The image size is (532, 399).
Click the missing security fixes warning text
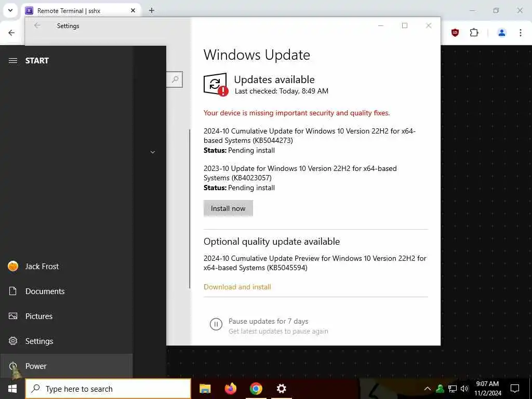297,113
